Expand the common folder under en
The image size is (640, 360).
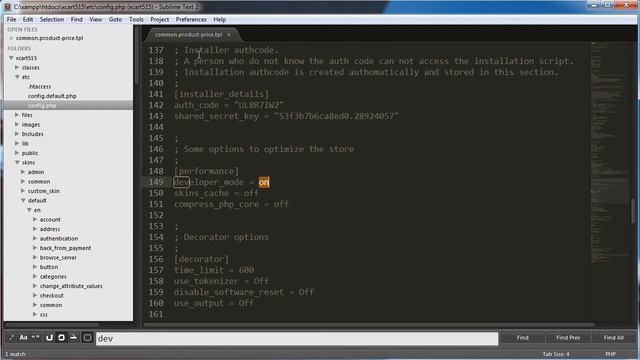click(35, 305)
